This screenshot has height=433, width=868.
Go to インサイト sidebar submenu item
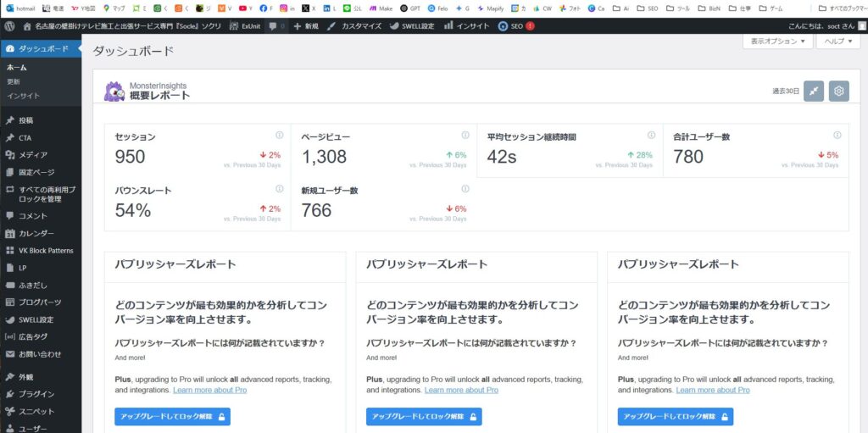click(x=23, y=96)
